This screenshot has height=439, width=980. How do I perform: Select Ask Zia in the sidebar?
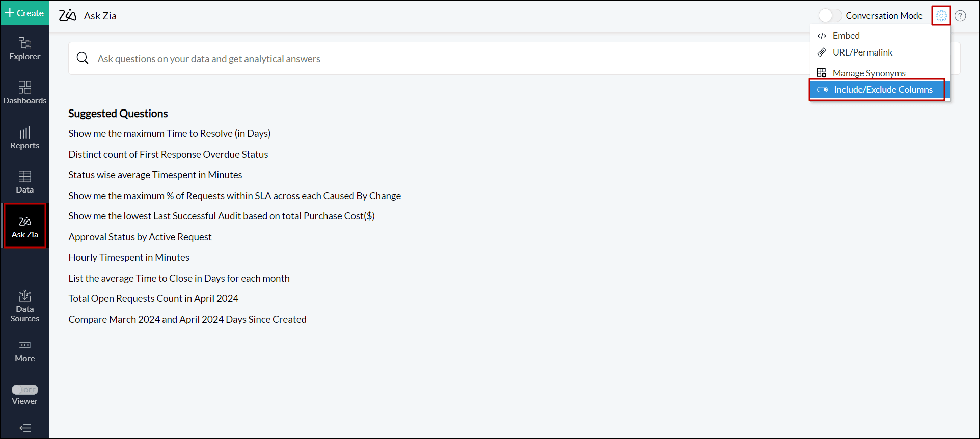pyautogui.click(x=24, y=226)
